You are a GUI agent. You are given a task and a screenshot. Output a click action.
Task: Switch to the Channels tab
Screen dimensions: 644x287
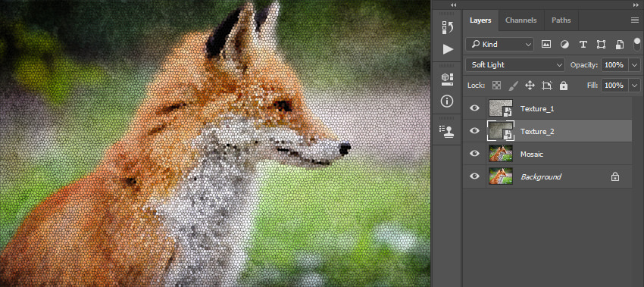click(521, 20)
